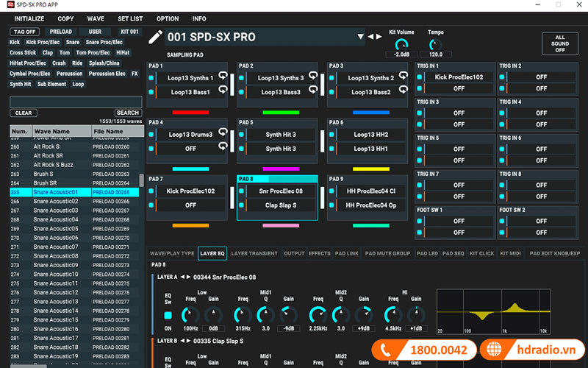Image resolution: width=588 pixels, height=368 pixels.
Task: Click previous wave arrow for Layer A
Action: click(182, 277)
